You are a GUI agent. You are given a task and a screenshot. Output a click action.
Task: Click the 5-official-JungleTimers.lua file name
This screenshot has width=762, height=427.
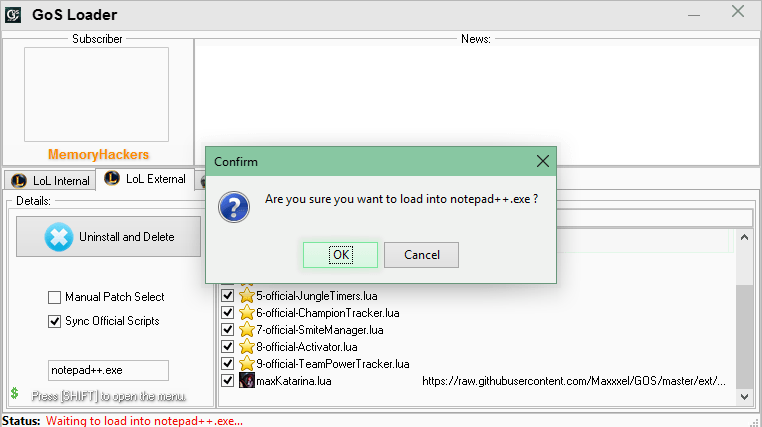point(317,296)
